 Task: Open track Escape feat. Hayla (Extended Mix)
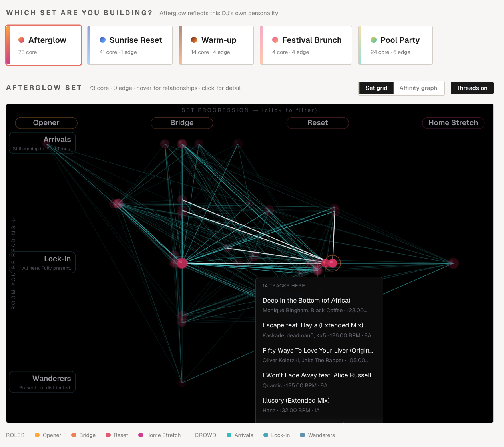coord(319,330)
